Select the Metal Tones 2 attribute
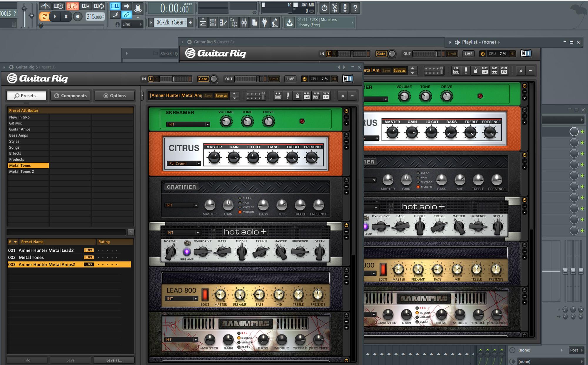This screenshot has width=588, height=365. (x=21, y=172)
